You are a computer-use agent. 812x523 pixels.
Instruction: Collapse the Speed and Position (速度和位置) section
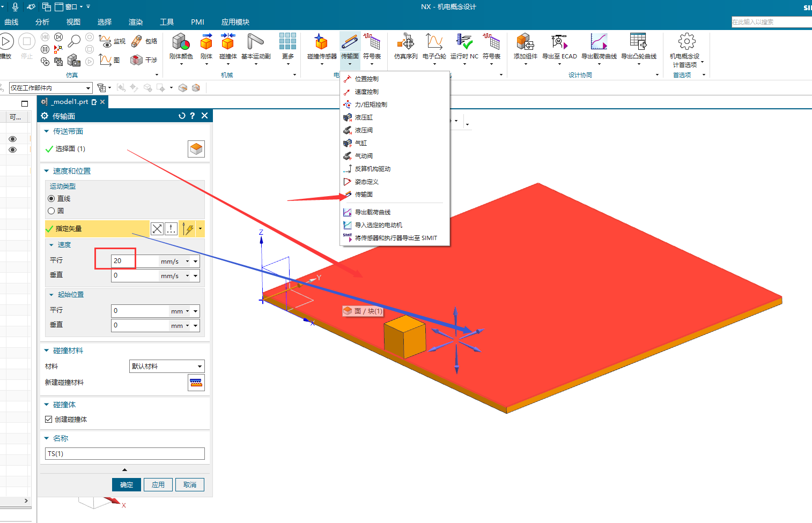[x=47, y=171]
